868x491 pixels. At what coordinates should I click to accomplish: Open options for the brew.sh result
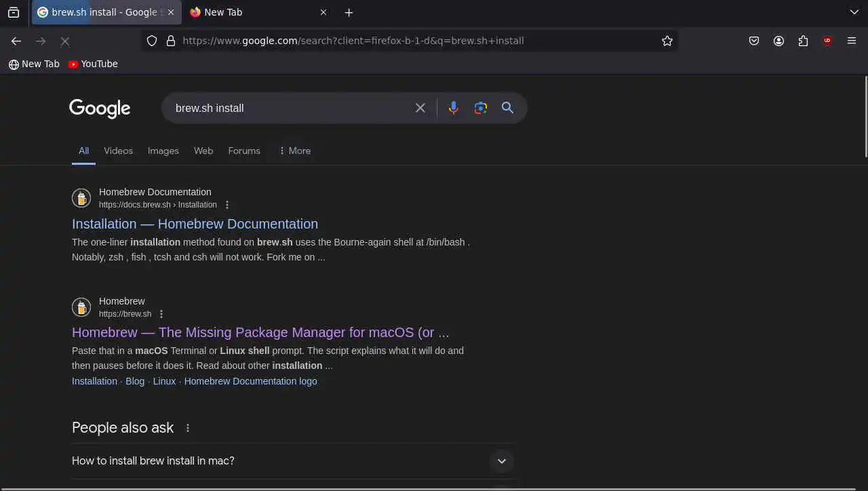[161, 314]
